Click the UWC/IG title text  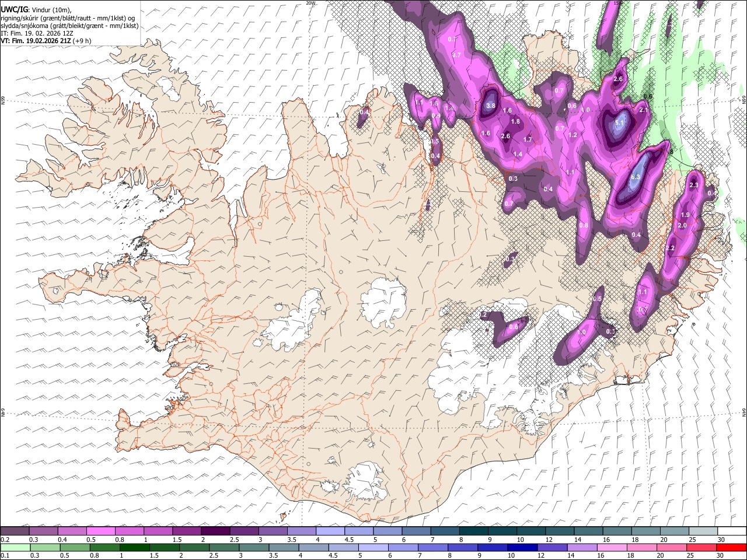(x=13, y=9)
